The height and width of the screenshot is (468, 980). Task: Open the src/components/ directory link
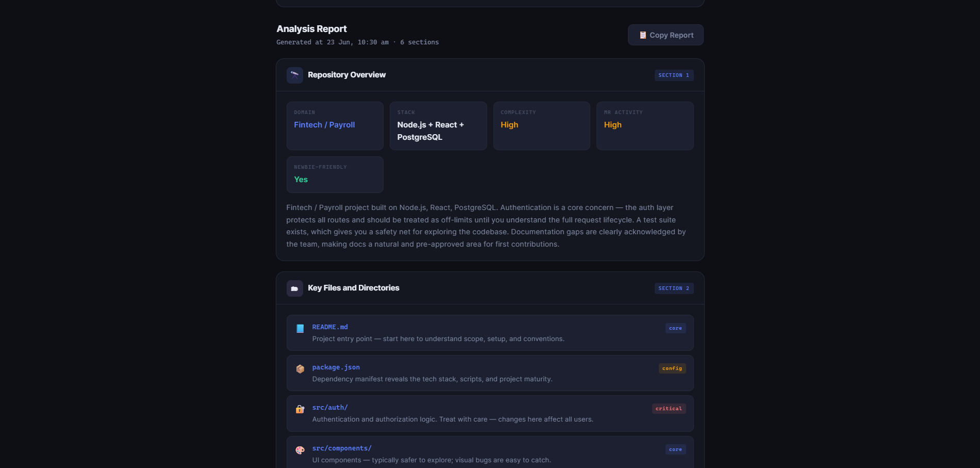coord(342,448)
